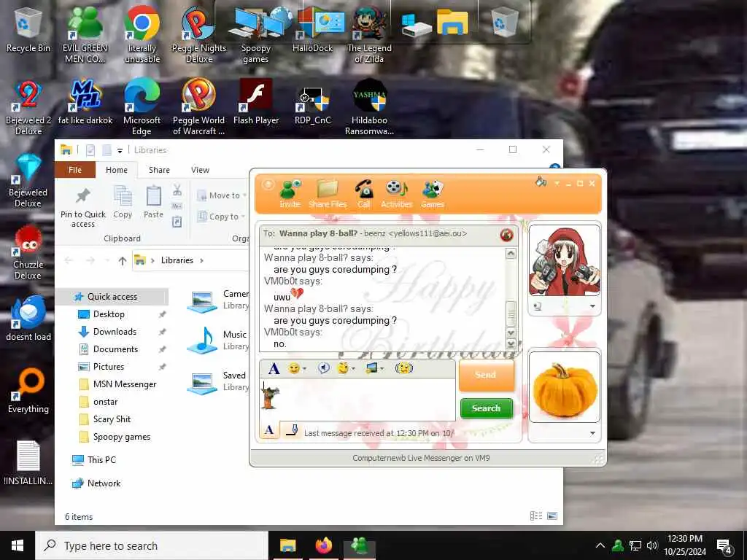The width and height of the screenshot is (747, 560).
Task: Open Messenger title bar menu arrow
Action: [x=557, y=183]
